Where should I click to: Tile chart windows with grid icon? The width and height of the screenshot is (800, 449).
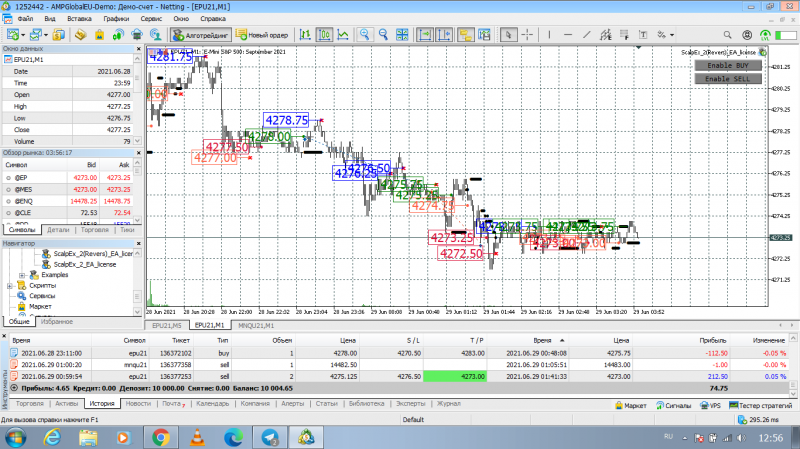coord(402,35)
